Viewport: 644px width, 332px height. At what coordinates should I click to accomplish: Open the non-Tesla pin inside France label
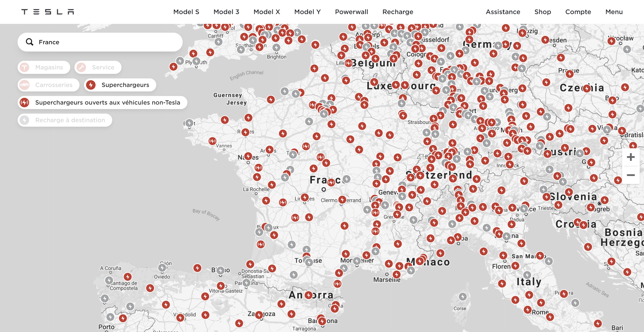coord(331,182)
